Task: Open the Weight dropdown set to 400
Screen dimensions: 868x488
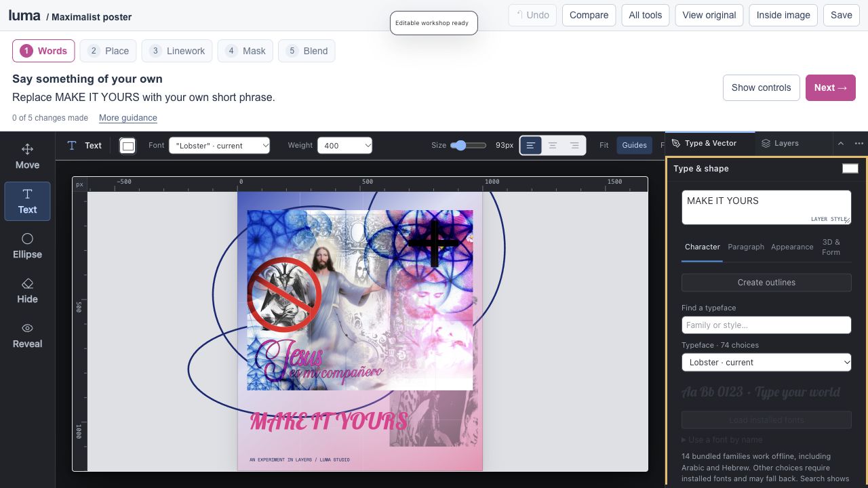Action: [x=344, y=145]
